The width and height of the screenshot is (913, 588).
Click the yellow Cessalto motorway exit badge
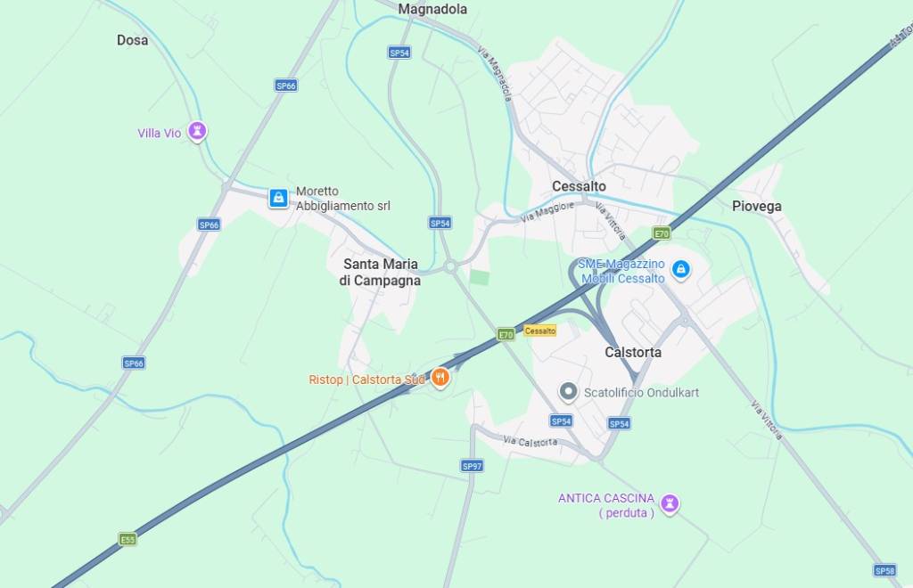(539, 331)
